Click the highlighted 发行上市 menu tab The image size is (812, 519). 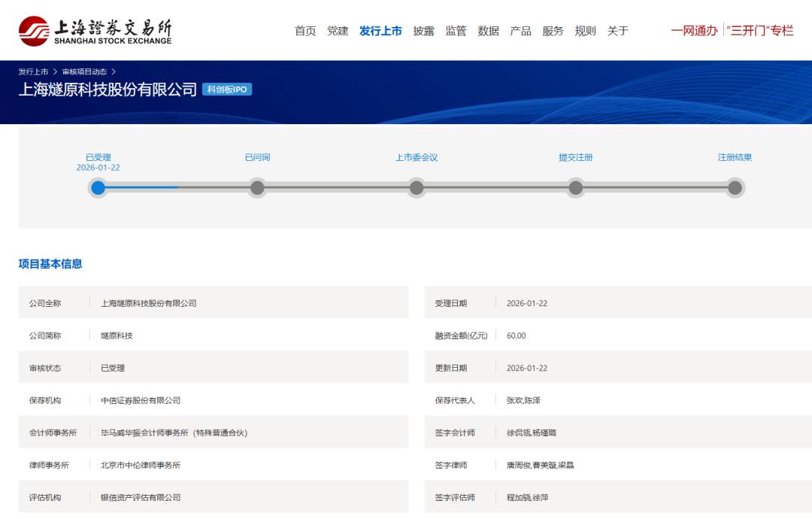tap(380, 31)
